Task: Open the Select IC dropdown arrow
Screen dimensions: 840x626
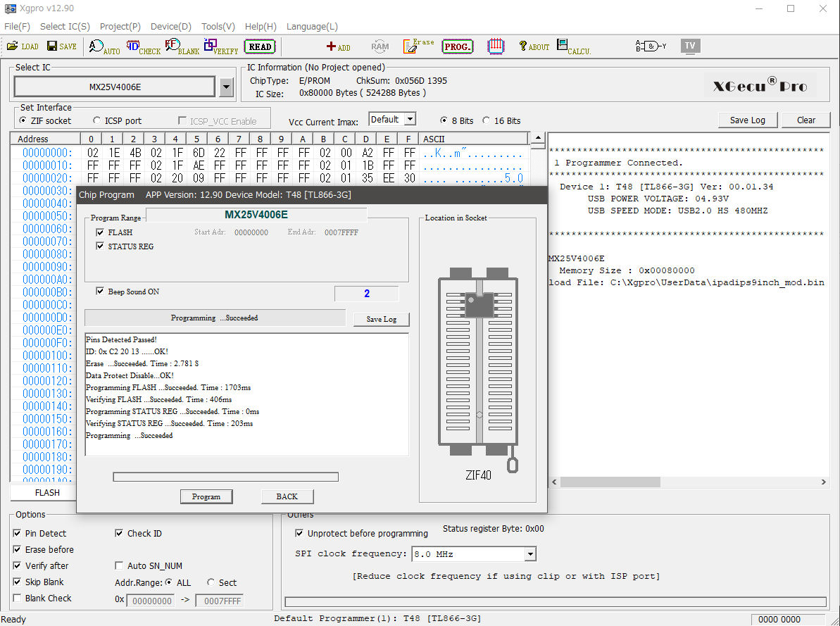Action: coord(227,87)
